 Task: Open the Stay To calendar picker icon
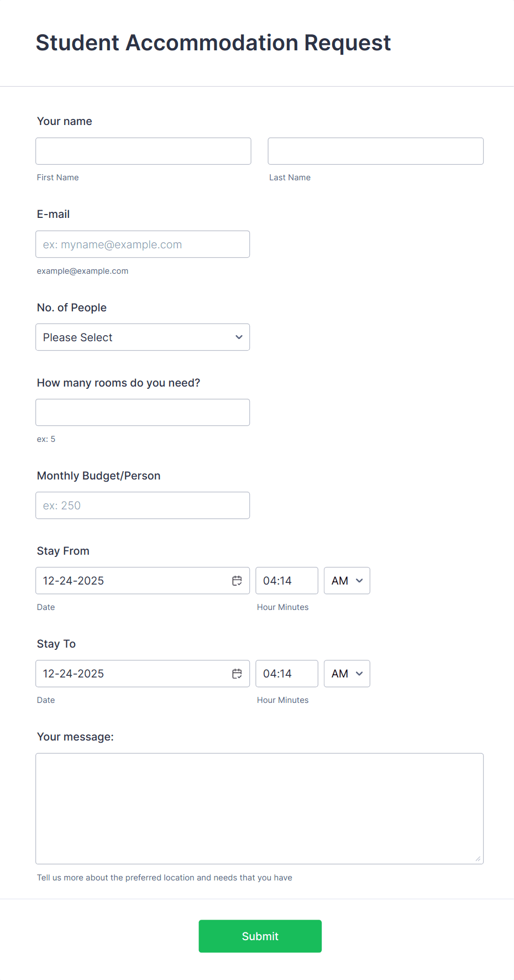(237, 673)
